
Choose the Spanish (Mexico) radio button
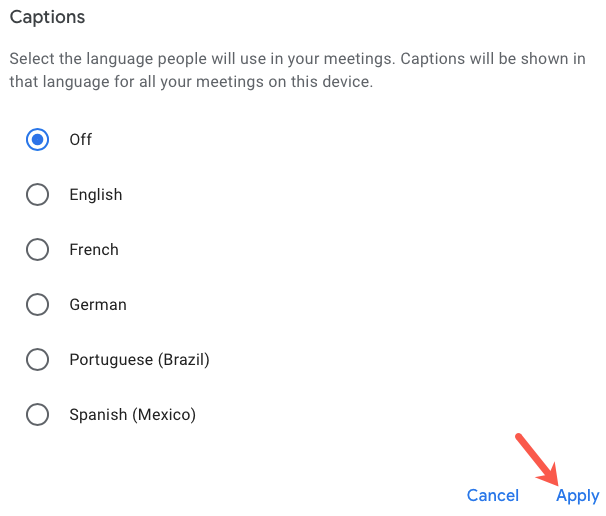(37, 415)
